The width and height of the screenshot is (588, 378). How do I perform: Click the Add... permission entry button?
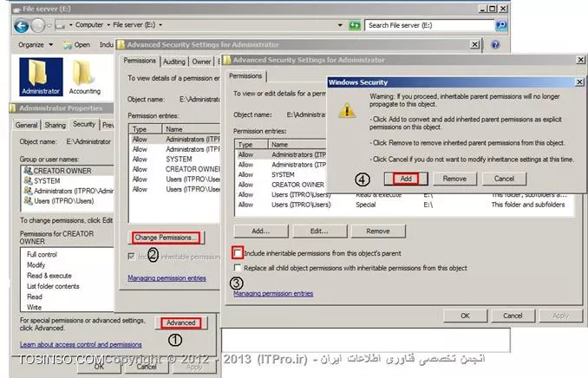coord(261,231)
